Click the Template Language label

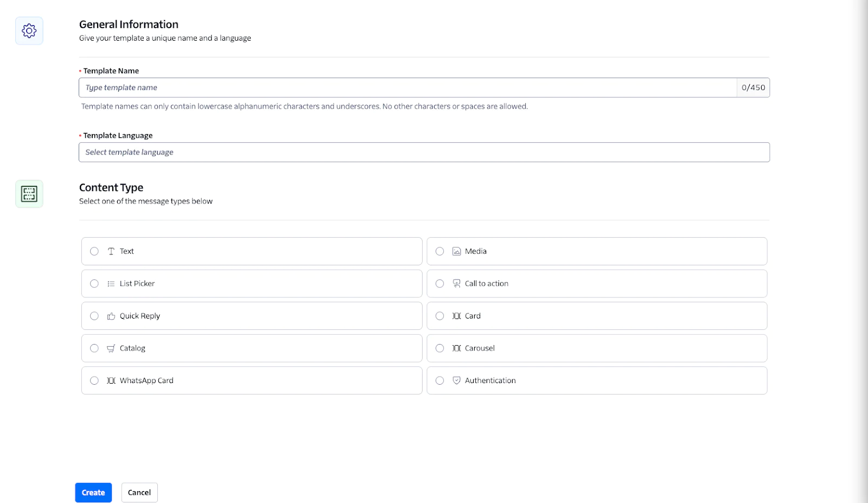coord(118,136)
